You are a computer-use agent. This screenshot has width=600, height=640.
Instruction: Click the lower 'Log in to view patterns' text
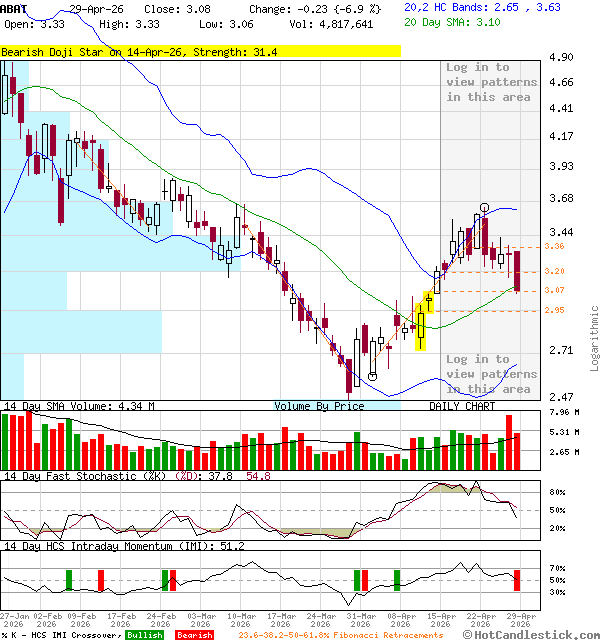click(491, 374)
